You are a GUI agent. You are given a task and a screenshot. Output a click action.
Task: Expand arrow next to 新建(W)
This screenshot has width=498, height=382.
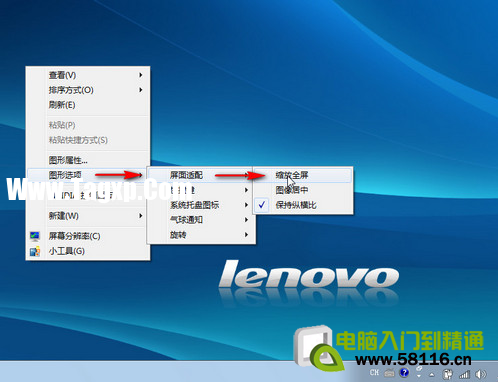point(141,216)
